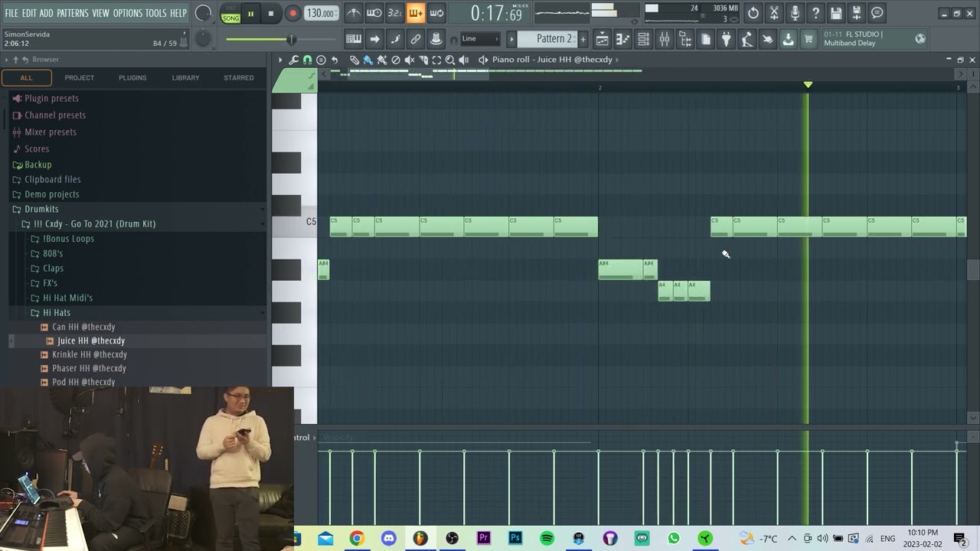The image size is (980, 551).
Task: Open the OPTIONS menu
Action: 128,13
